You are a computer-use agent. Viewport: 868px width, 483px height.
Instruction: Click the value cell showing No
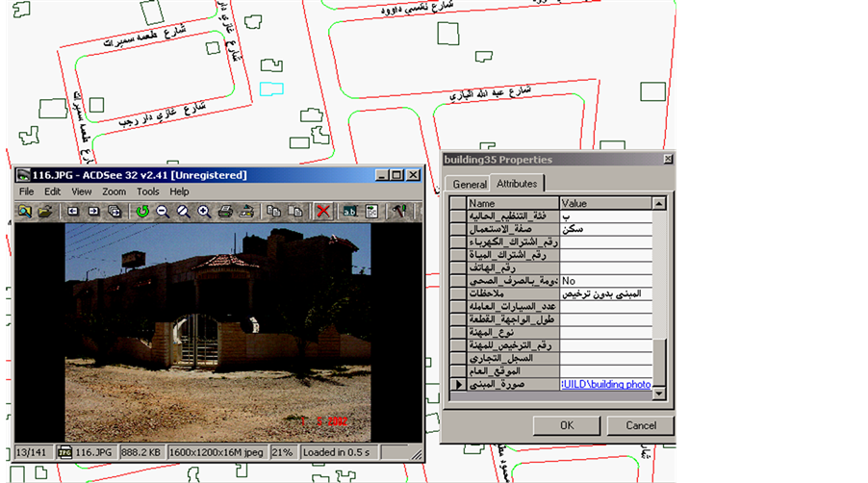606,281
